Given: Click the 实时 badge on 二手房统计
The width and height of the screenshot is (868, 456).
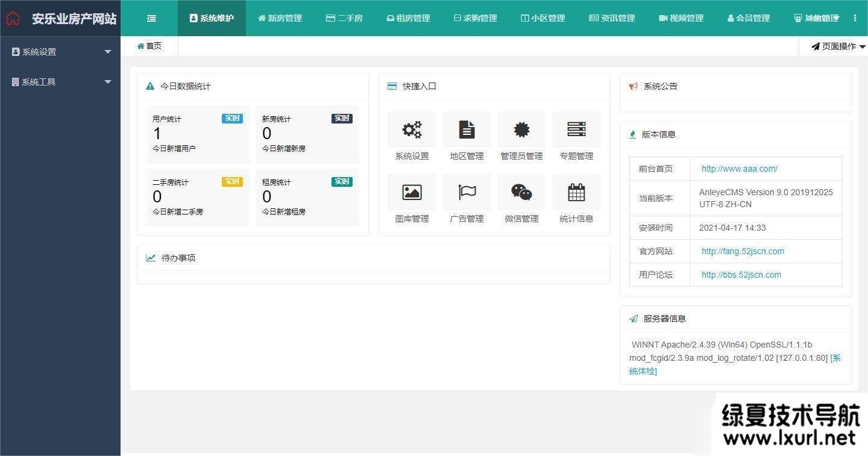Looking at the screenshot, I should (232, 182).
